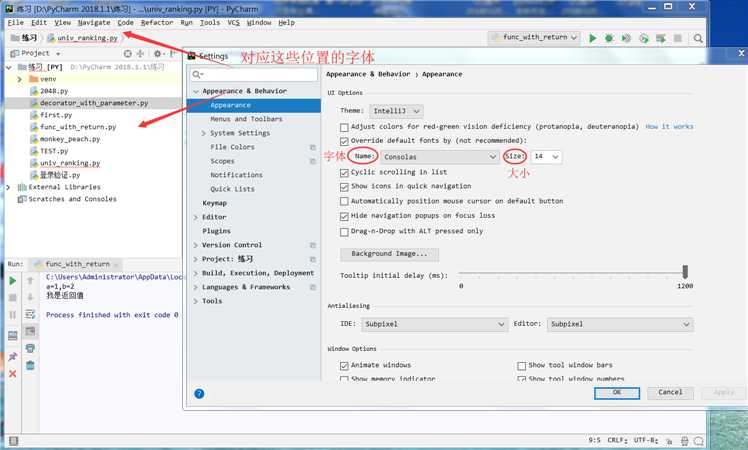Click scroll to end icon in Run panel
The image size is (748, 450).
click(x=30, y=331)
